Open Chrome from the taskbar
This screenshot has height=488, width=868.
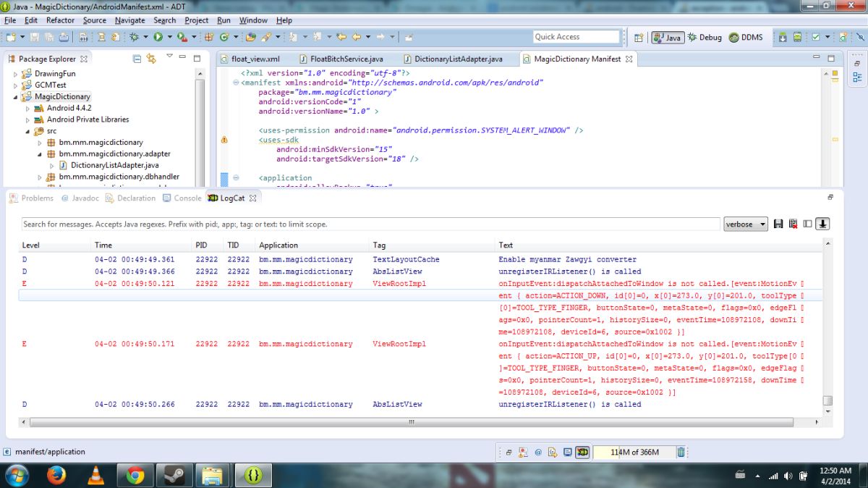click(x=135, y=475)
